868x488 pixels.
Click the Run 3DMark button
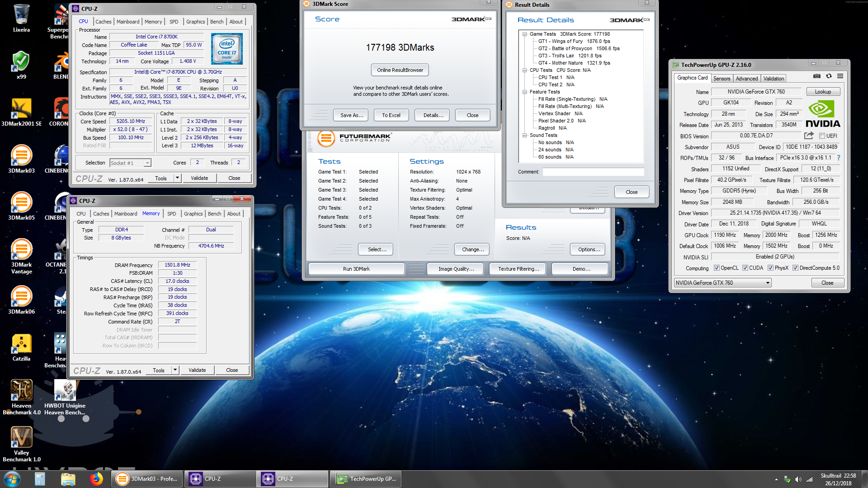[x=356, y=269]
